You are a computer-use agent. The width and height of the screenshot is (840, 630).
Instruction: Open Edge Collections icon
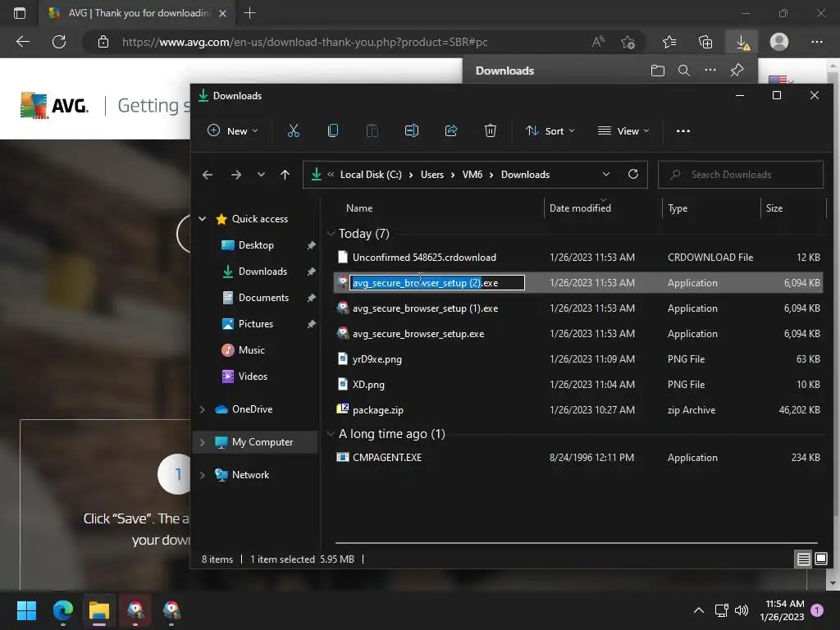705,42
